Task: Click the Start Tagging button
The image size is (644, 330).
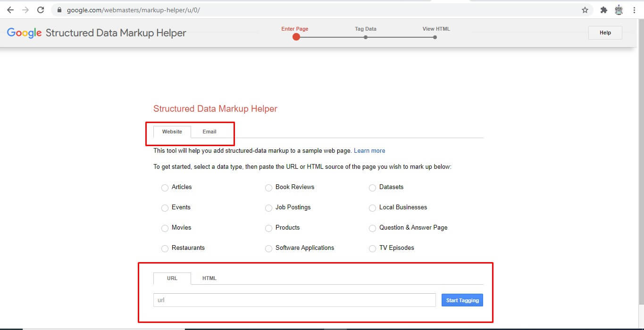Action: [x=462, y=300]
